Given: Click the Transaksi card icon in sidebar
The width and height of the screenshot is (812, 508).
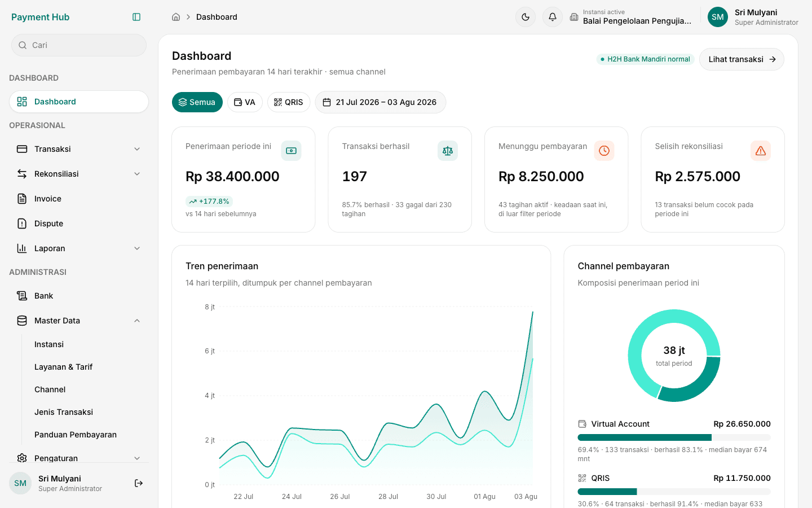Looking at the screenshot, I should 22,149.
